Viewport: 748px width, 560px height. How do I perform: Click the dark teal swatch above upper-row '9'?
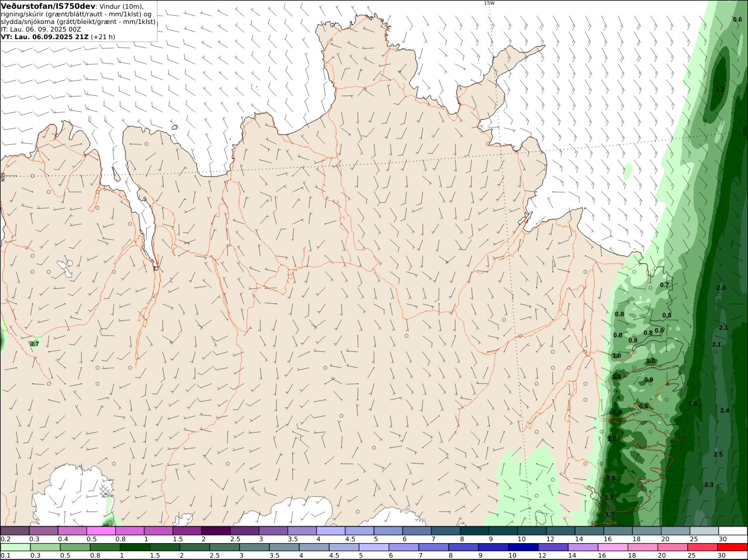[x=503, y=531]
